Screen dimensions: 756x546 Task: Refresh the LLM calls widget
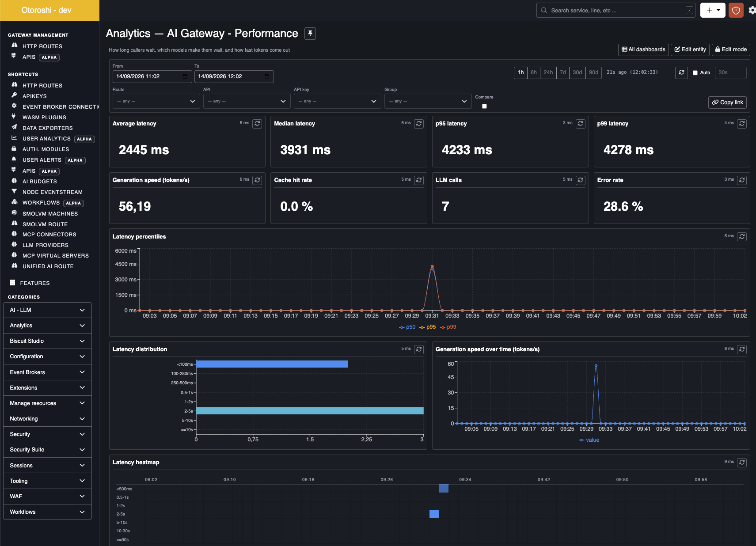point(581,180)
